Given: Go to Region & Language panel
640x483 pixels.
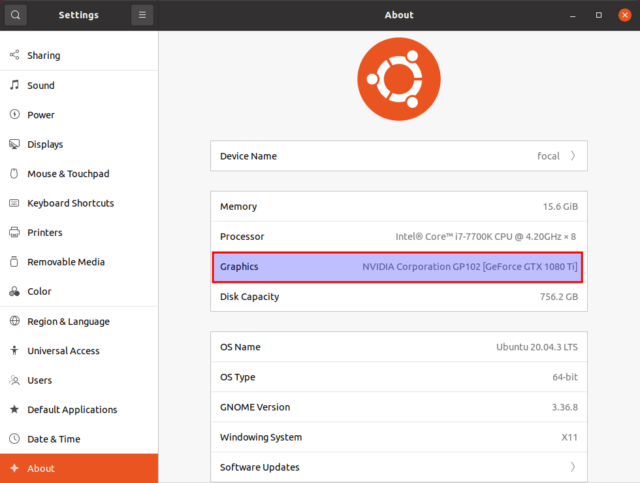Looking at the screenshot, I should coord(68,322).
